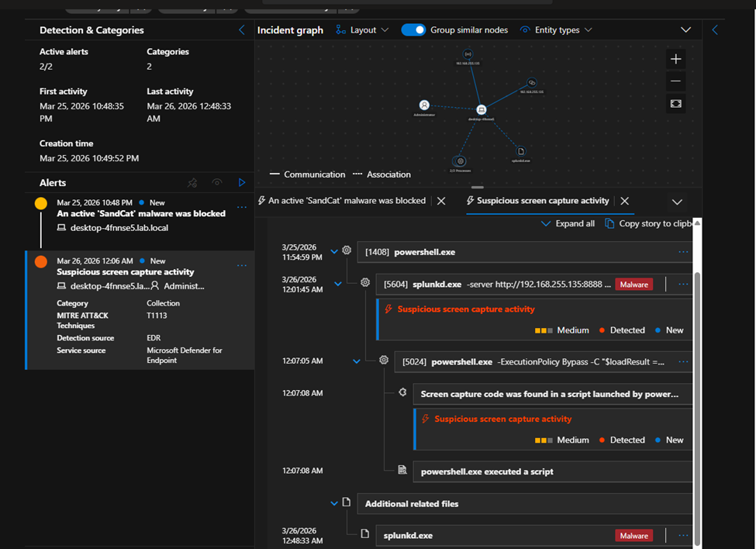Open more options for screen capture alert
Screen dimensions: 756x549
(242, 266)
